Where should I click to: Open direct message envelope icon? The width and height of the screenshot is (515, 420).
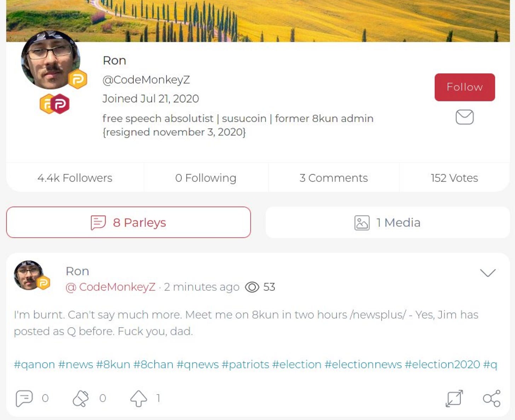coord(464,117)
